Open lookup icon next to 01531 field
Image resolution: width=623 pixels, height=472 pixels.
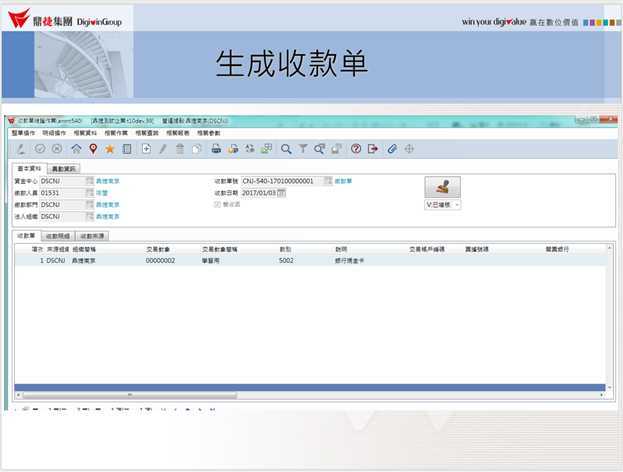[x=90, y=193]
